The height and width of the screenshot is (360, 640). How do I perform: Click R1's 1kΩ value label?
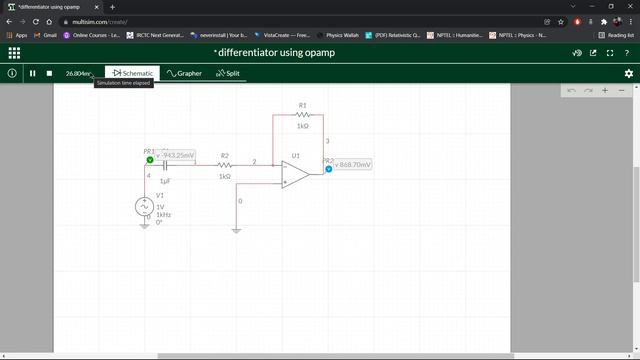pyautogui.click(x=302, y=126)
